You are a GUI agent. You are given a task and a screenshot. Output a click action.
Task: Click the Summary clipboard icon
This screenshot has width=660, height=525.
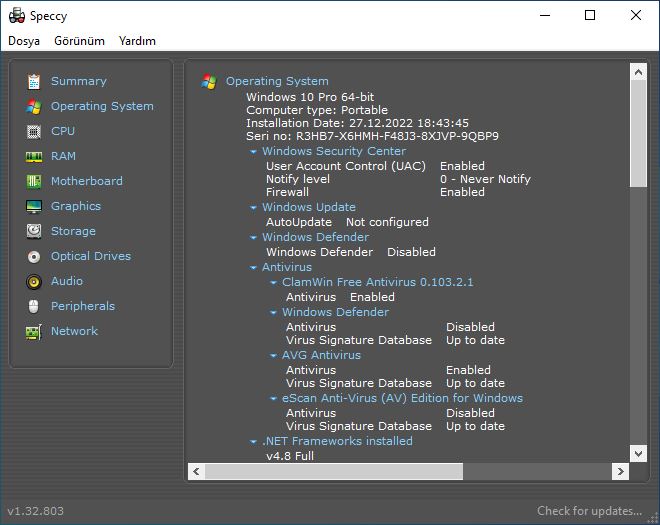click(x=34, y=81)
